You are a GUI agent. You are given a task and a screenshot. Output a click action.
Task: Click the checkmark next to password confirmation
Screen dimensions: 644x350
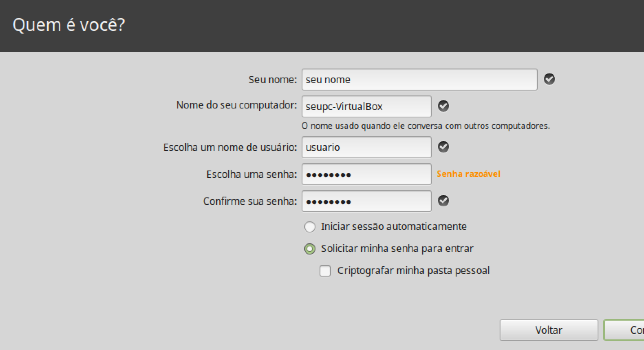coord(443,201)
